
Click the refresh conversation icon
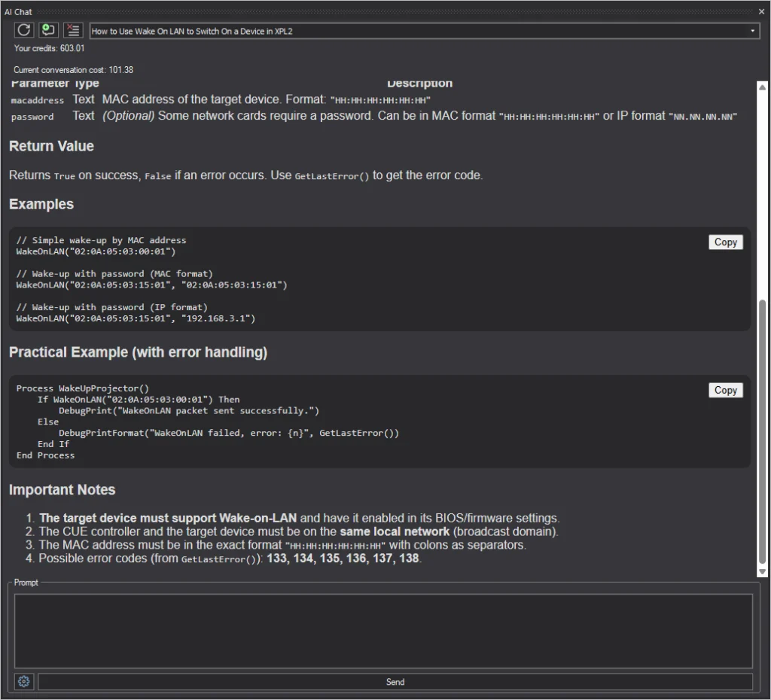click(24, 30)
